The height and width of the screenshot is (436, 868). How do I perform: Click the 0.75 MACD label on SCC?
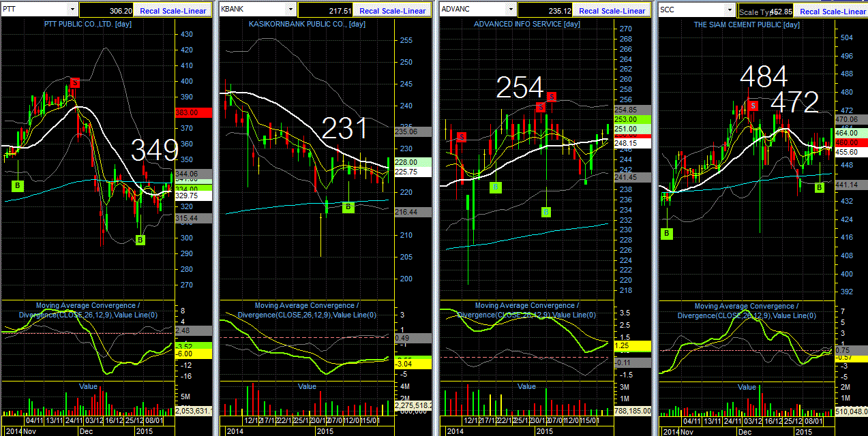click(850, 349)
